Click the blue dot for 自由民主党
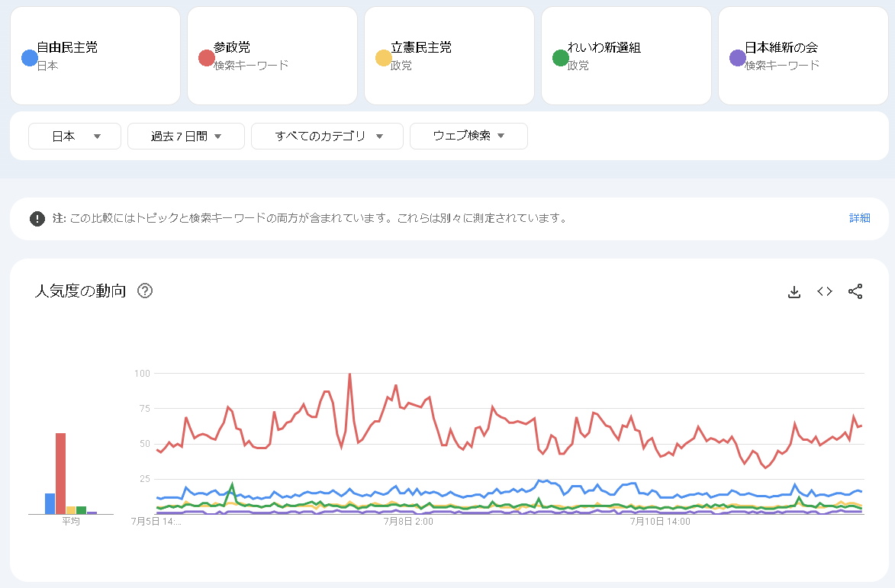Viewport: 895px width, 588px height. tap(30, 58)
